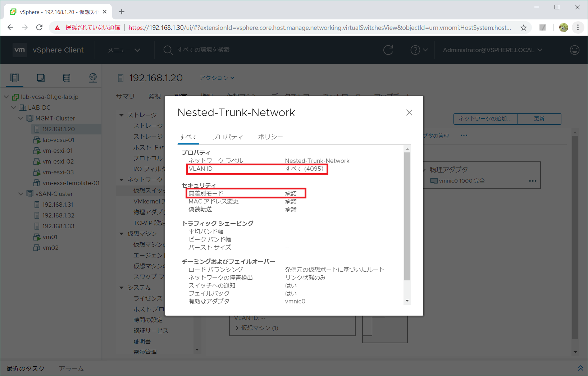Viewport: 588px width, 376px height.
Task: Open the more options ellipsis beside アダプタの管理
Action: tap(464, 136)
